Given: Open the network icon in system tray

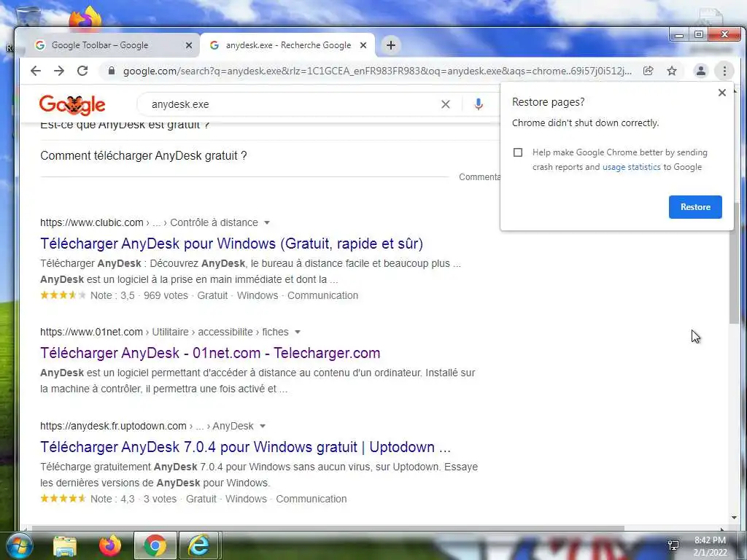Looking at the screenshot, I should pos(673,545).
